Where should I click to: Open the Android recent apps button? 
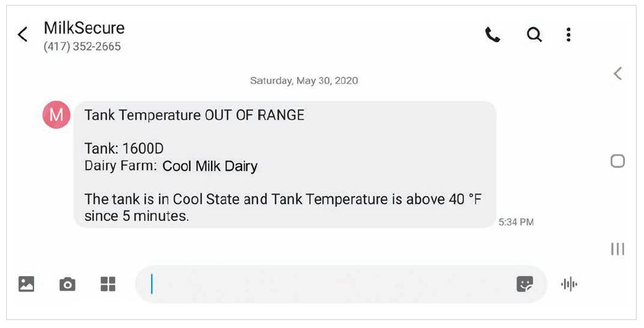pos(617,249)
